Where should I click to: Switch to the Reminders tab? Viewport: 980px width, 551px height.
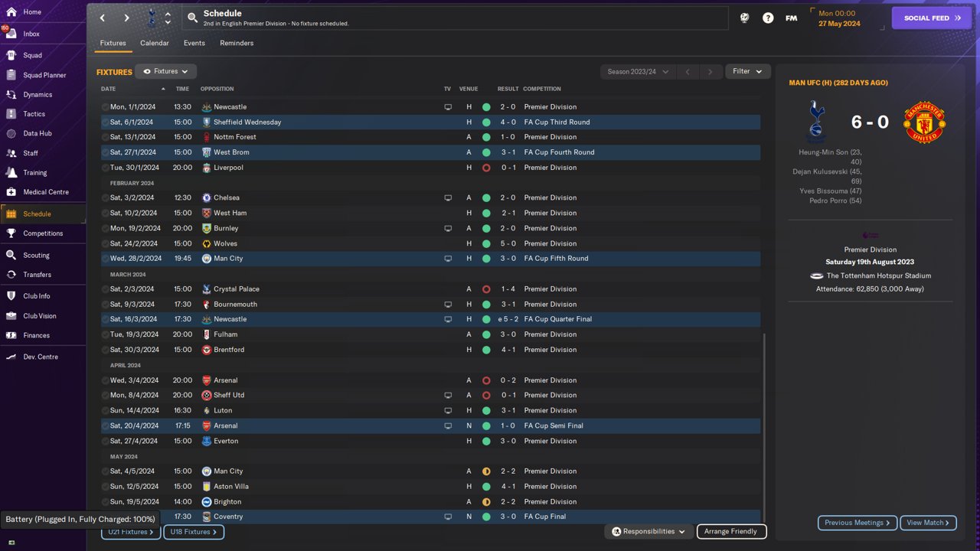point(237,44)
